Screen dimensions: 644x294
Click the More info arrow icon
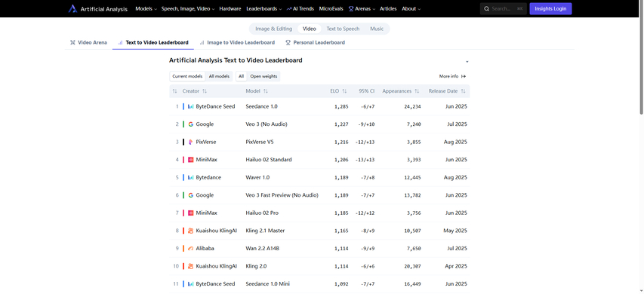(x=464, y=76)
